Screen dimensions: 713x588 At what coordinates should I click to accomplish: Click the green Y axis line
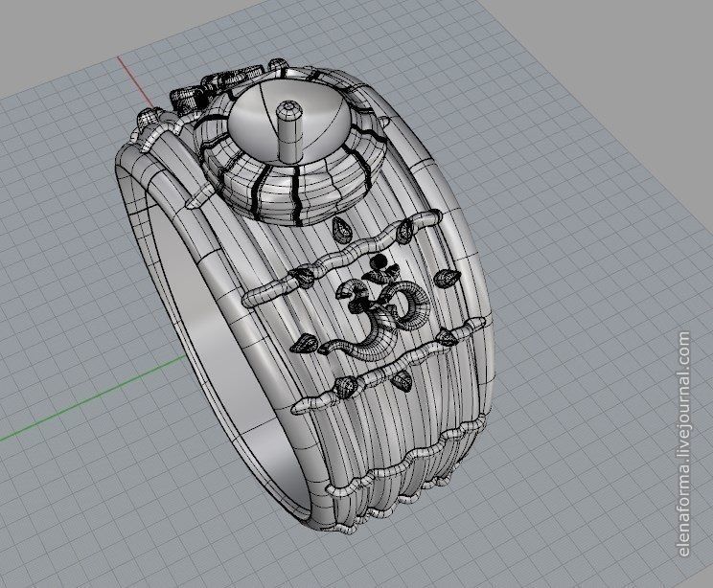point(91,397)
